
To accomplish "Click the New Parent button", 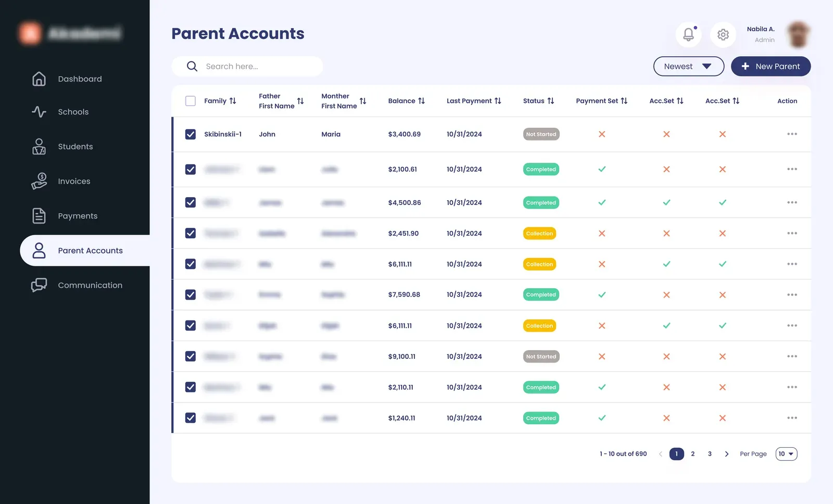I will [771, 66].
